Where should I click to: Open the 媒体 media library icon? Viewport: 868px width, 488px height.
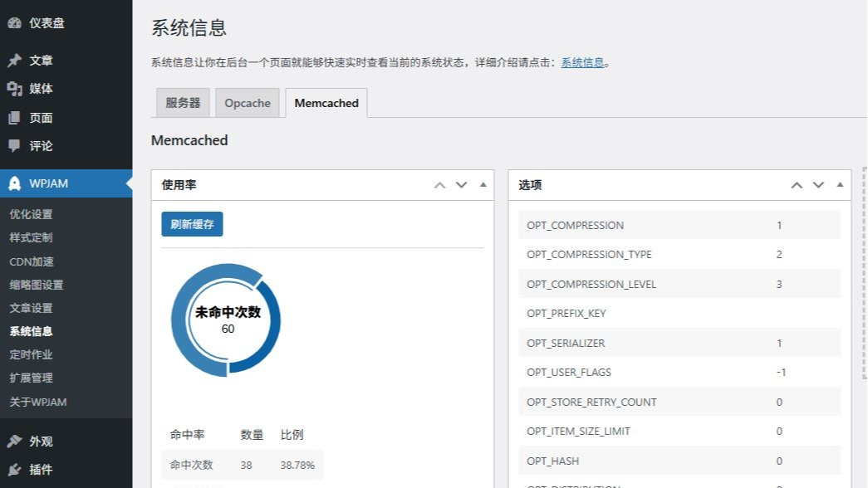point(13,89)
